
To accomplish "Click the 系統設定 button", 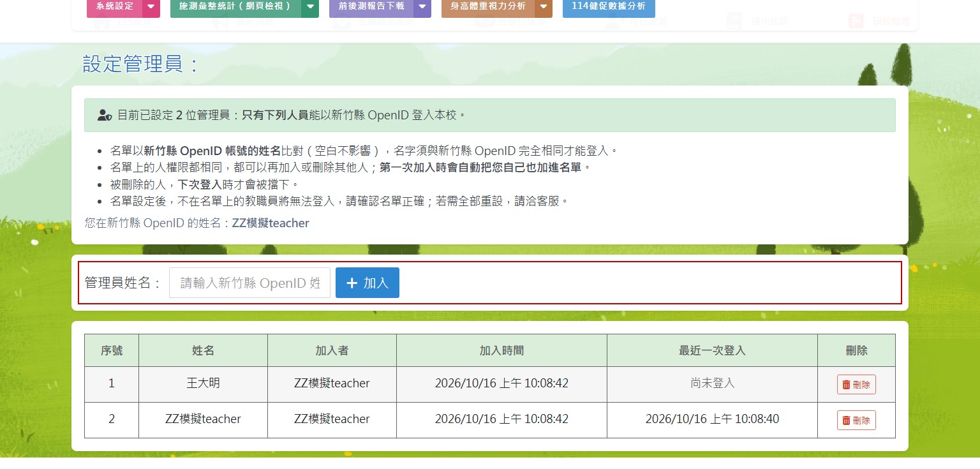I will 114,7.
